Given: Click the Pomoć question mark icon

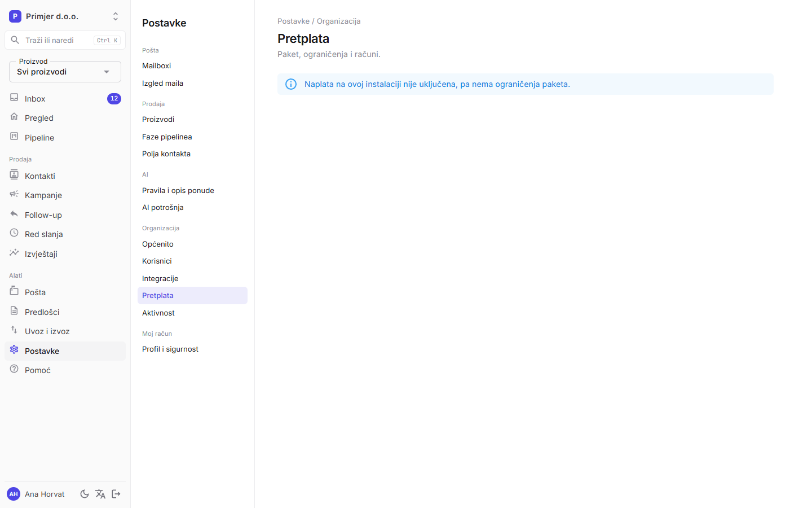Looking at the screenshot, I should (x=14, y=369).
